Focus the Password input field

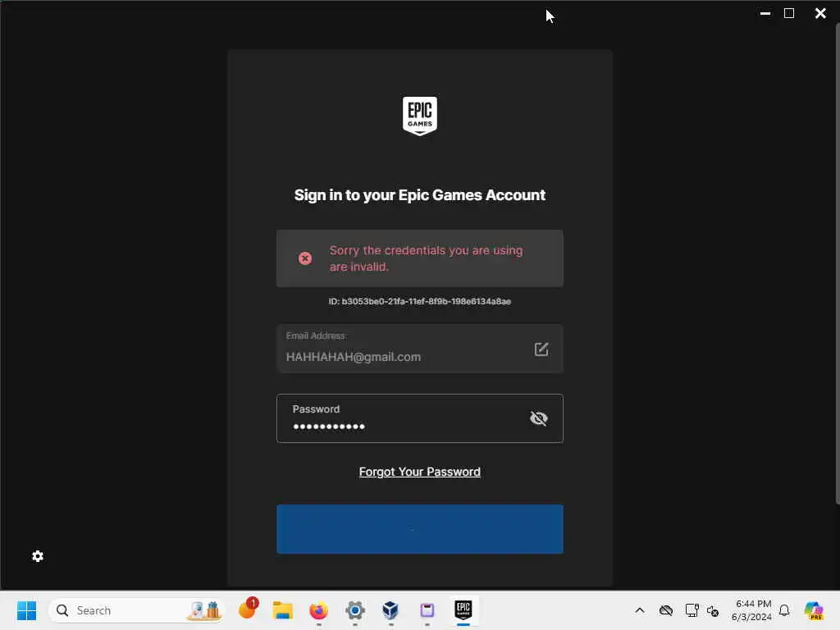[x=419, y=418]
